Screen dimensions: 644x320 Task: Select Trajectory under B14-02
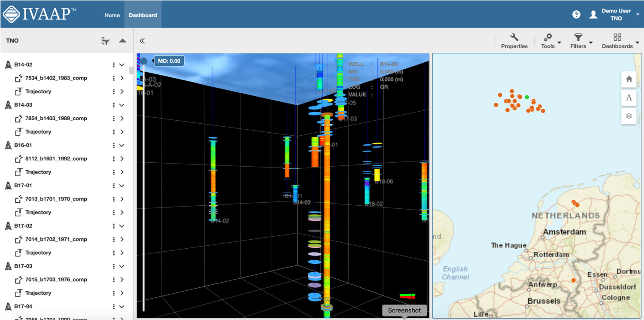pos(38,91)
